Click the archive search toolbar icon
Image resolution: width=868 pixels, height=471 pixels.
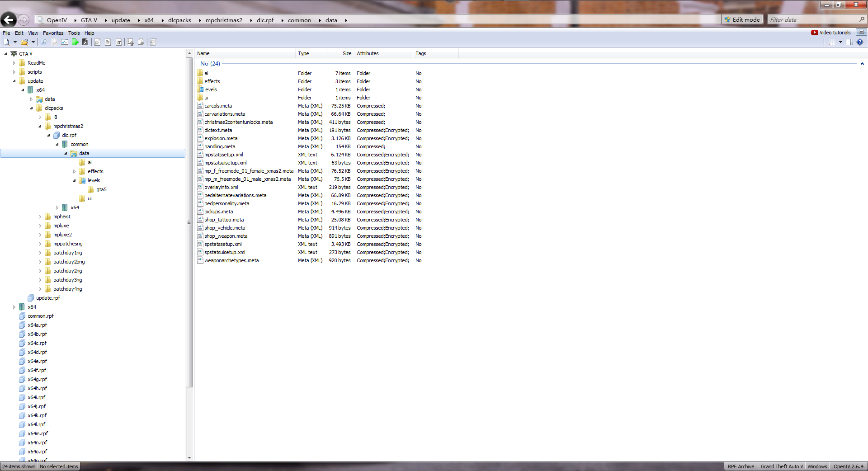[43, 42]
